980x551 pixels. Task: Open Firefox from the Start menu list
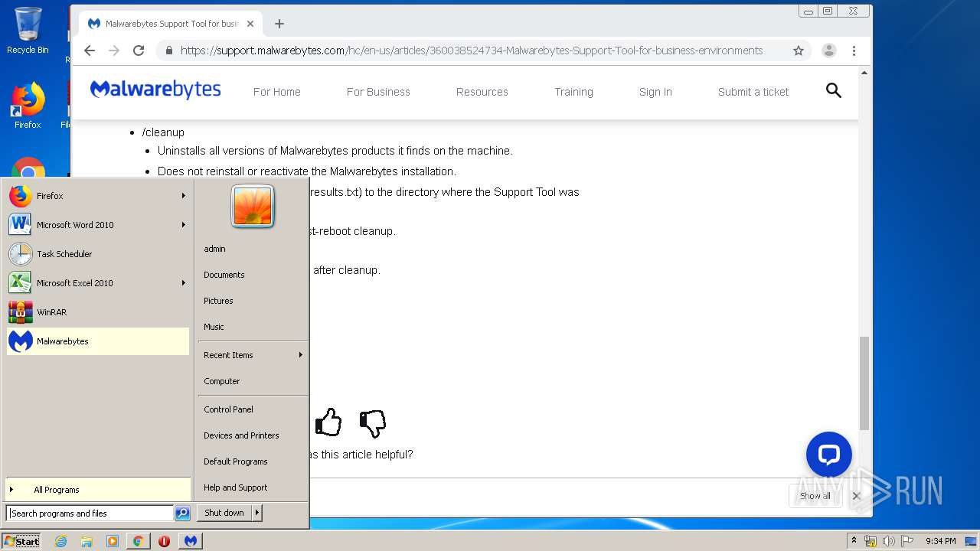(97, 196)
